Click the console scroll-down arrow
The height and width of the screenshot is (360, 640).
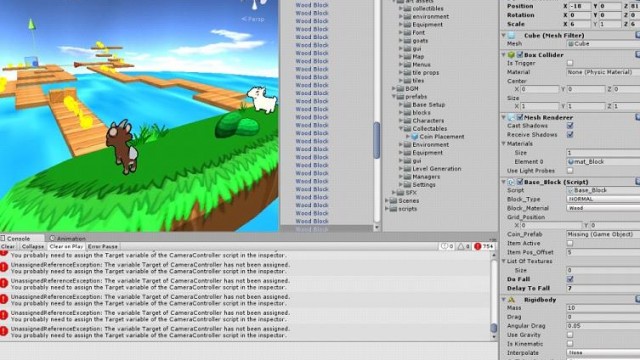(494, 337)
